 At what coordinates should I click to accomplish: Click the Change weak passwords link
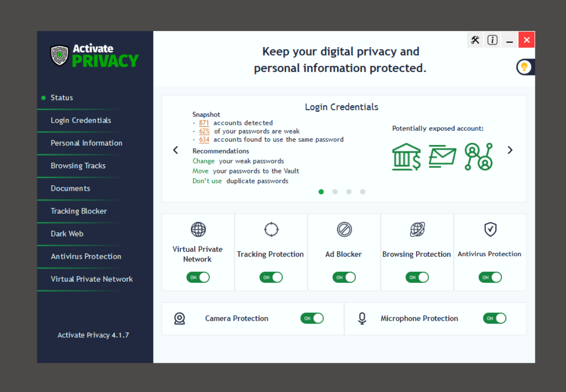[204, 161]
